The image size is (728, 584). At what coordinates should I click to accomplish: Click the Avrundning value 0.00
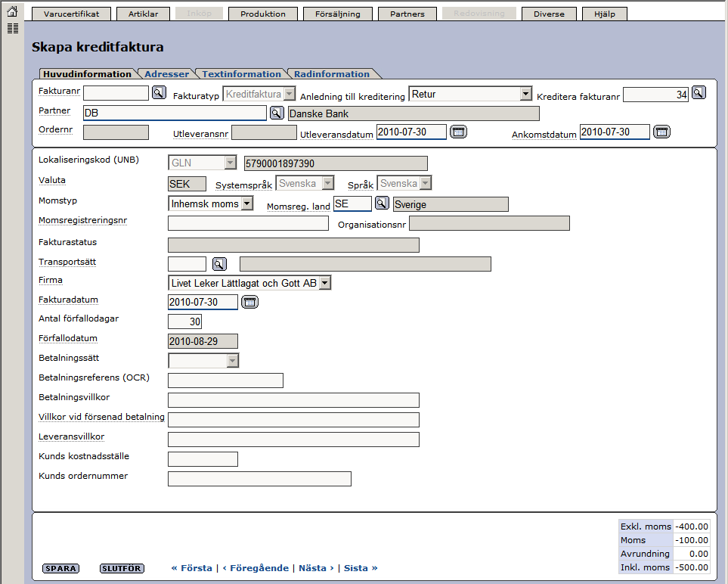coord(691,554)
